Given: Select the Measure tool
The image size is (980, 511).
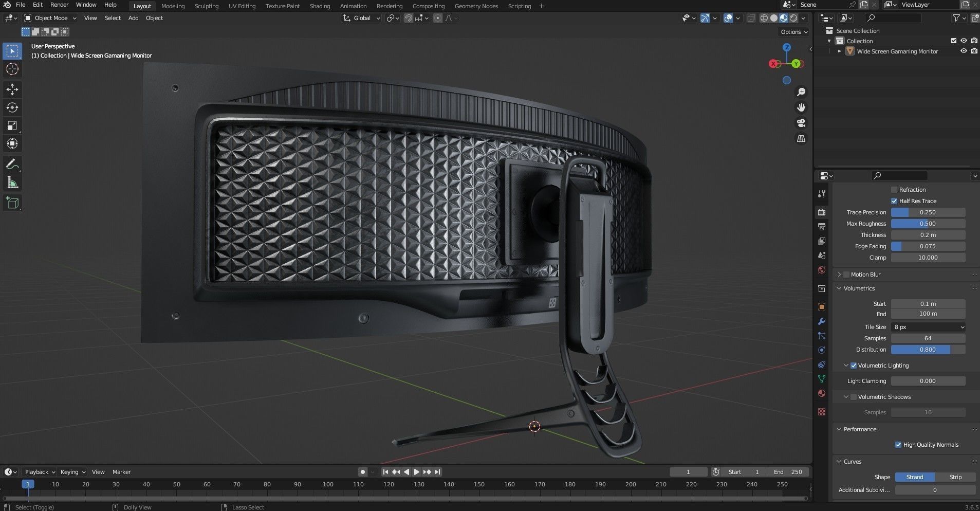Looking at the screenshot, I should pyautogui.click(x=12, y=182).
